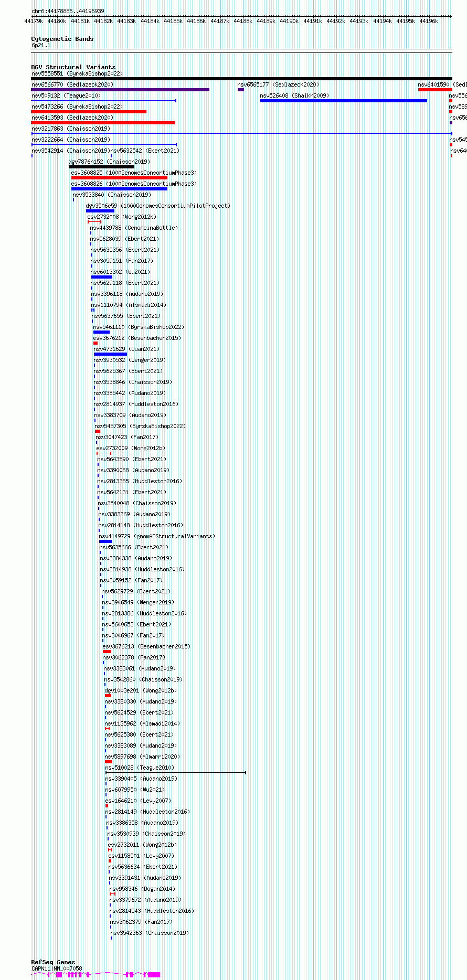Click the 44190k ruler tick label
This screenshot has width=467, height=980.
[289, 21]
